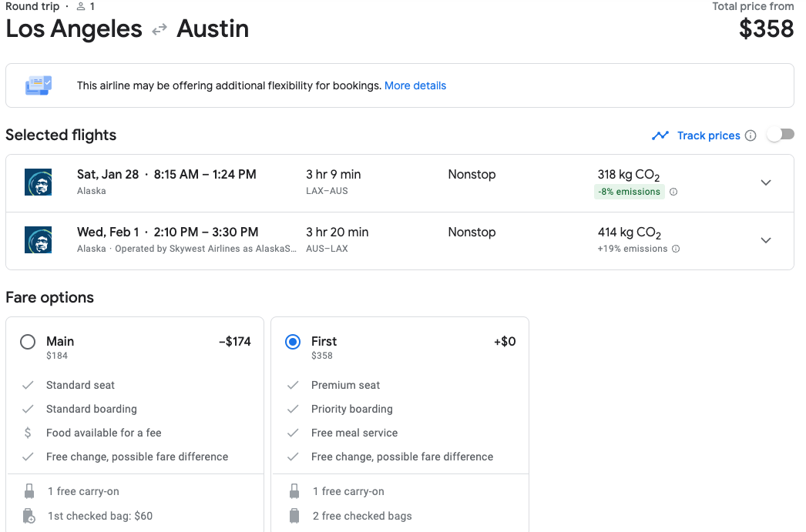Click the info icon beside -8% emissions
Image resolution: width=806 pixels, height=532 pixels.
673,192
